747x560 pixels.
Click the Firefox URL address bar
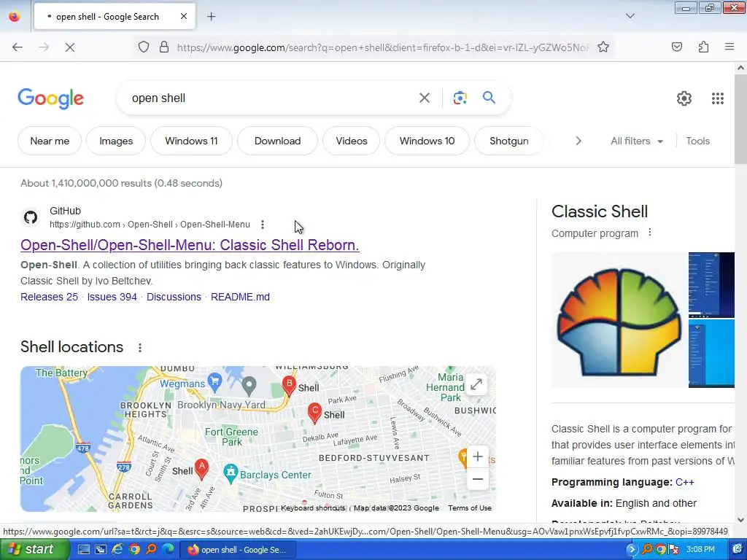coord(384,47)
